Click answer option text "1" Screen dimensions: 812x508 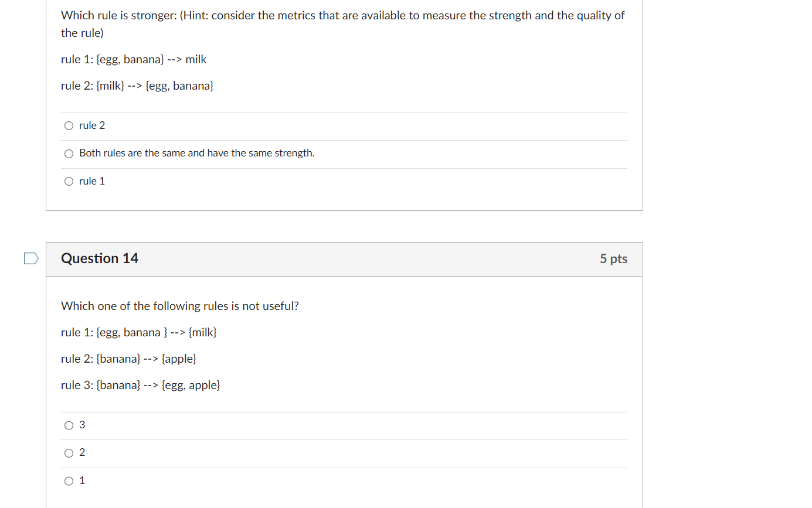pyautogui.click(x=81, y=480)
